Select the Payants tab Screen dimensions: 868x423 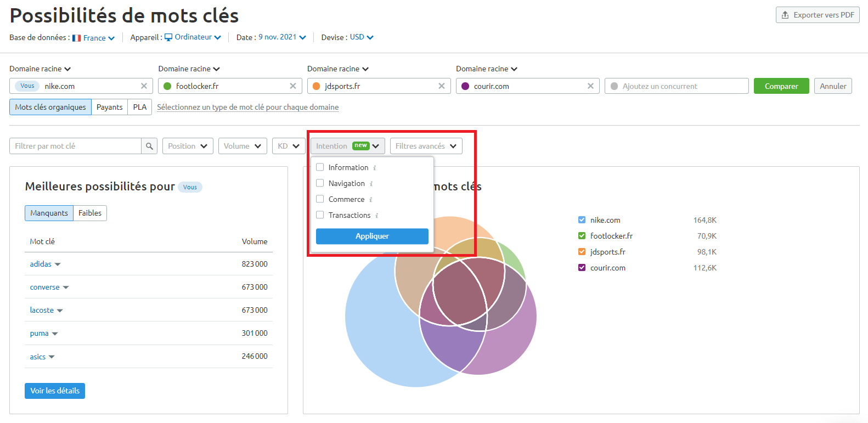[109, 107]
